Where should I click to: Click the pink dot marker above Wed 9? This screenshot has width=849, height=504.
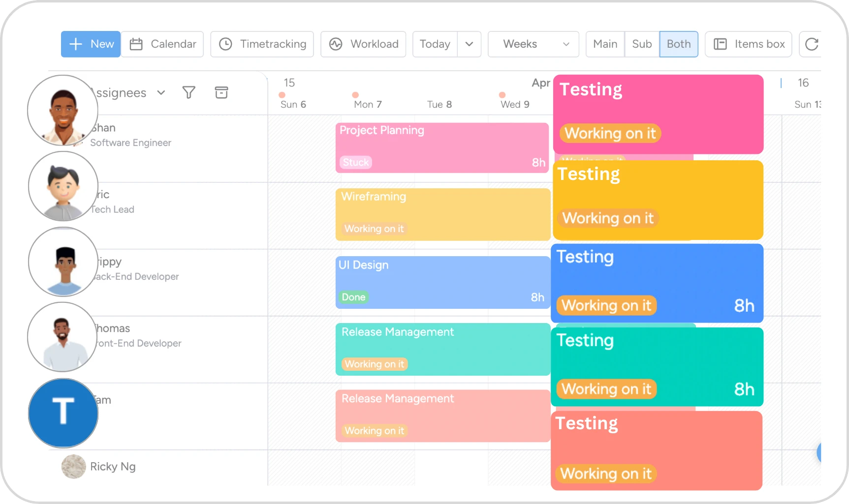tap(503, 95)
